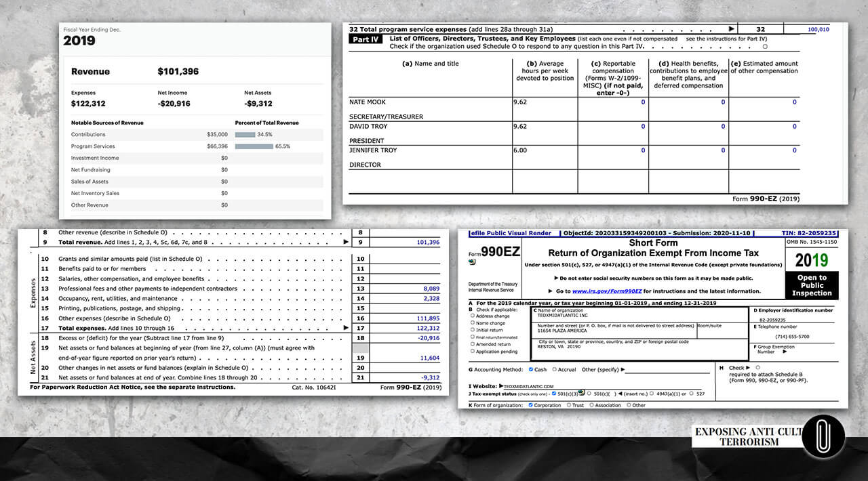Click the Program Services percent bar
This screenshot has width=868, height=481.
tap(254, 146)
